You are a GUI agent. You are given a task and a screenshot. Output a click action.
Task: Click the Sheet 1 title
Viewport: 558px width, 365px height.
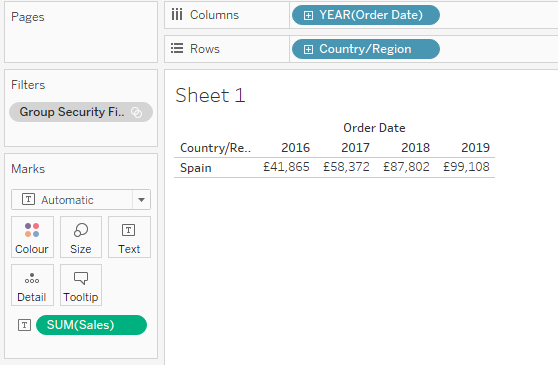click(210, 95)
